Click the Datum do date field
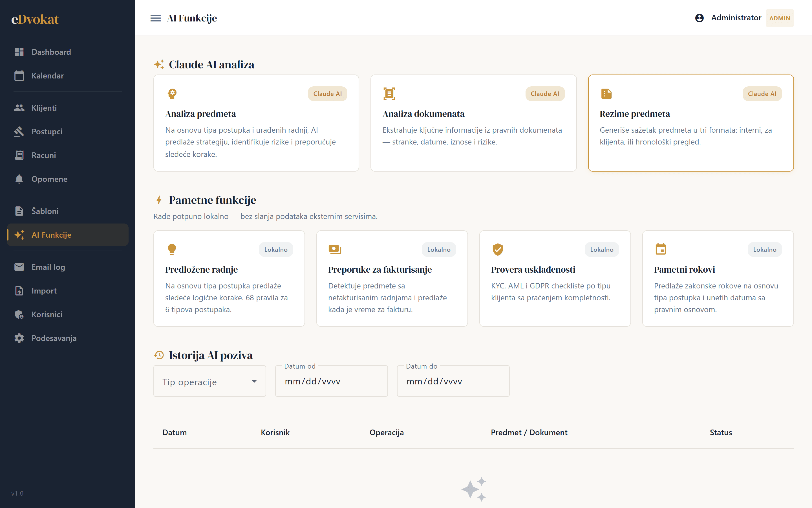 453,381
